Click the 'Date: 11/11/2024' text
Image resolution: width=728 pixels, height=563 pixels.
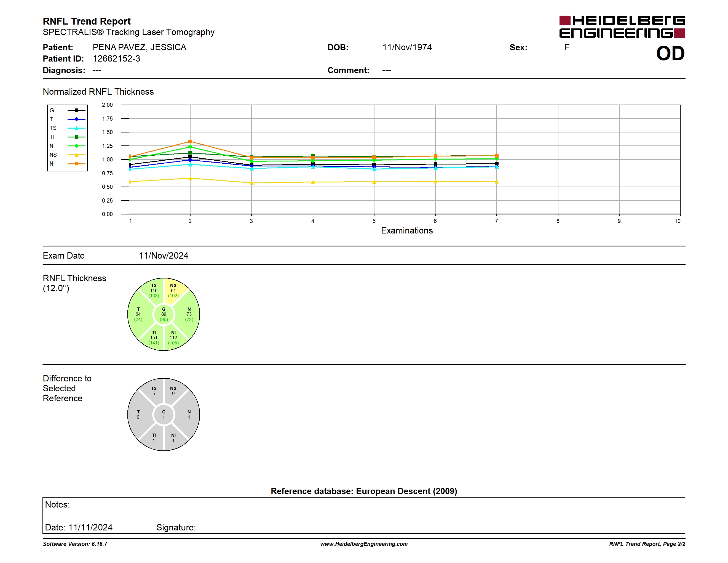pyautogui.click(x=79, y=527)
